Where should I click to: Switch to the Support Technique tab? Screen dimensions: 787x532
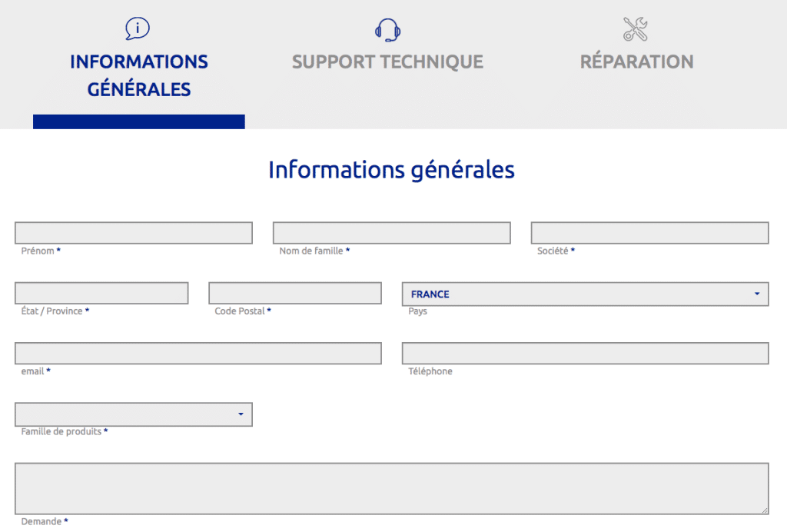(x=387, y=62)
